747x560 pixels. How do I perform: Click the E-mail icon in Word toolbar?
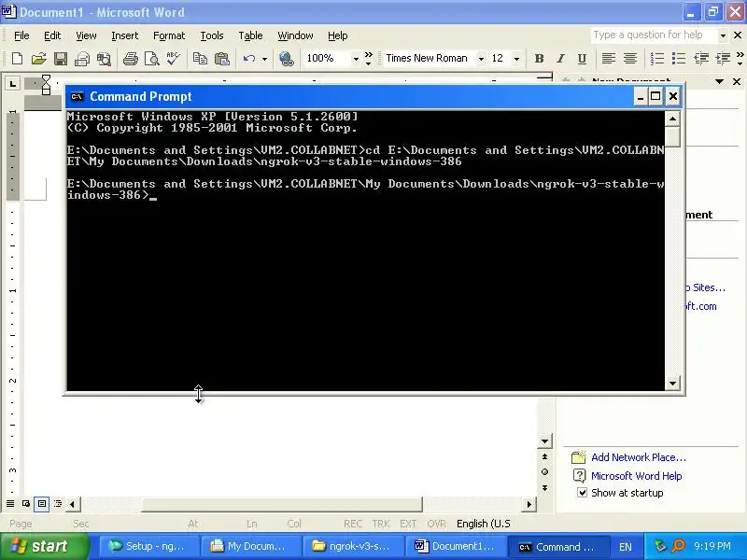(x=82, y=59)
